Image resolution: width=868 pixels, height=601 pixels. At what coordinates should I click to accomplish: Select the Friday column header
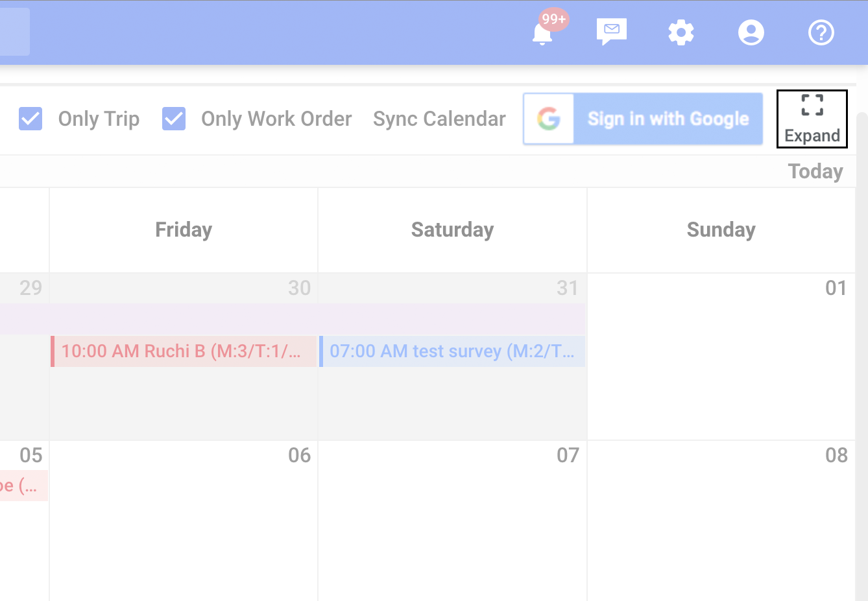184,230
